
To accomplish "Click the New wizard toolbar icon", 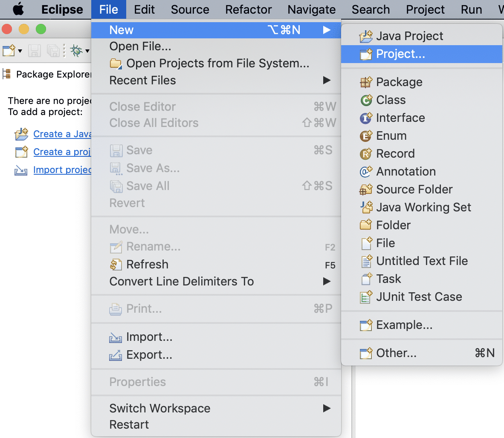I will (9, 51).
